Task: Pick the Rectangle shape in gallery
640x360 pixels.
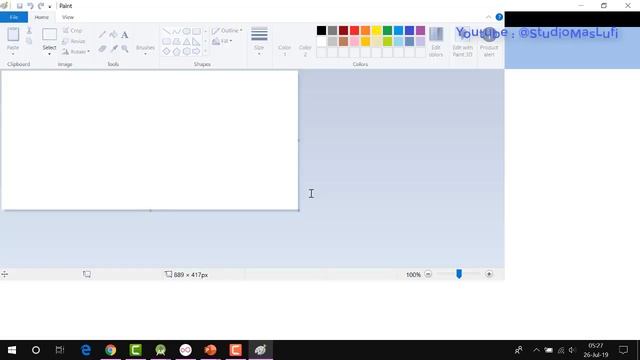Action: 196,31
